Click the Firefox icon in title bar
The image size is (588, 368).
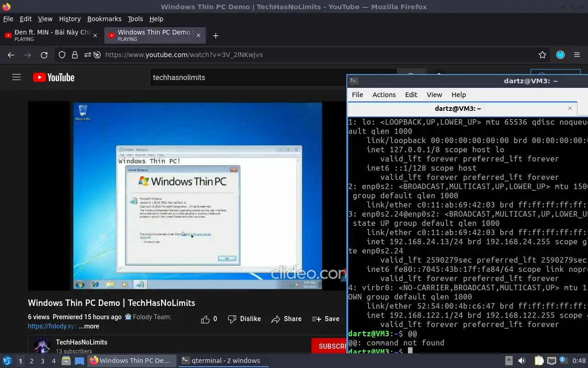tap(6, 7)
